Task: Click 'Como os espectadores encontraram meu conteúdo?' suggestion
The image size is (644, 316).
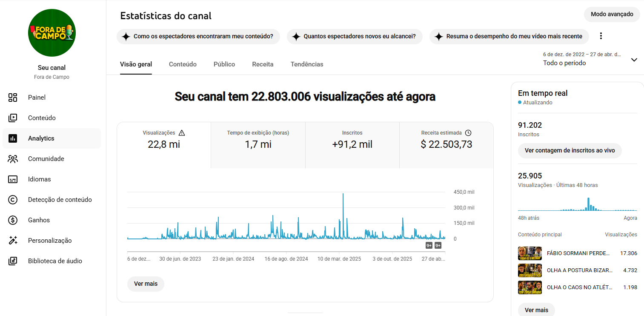Action: (x=198, y=37)
